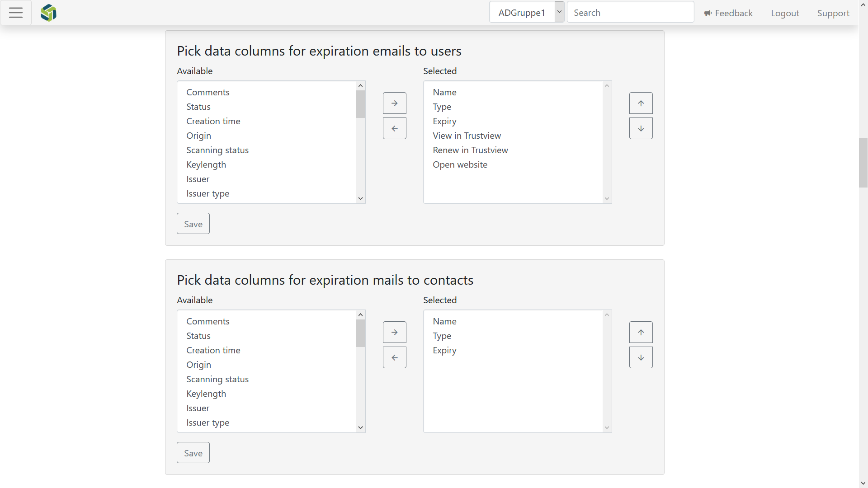
Task: Move item right in contacts mails section
Action: tap(394, 332)
